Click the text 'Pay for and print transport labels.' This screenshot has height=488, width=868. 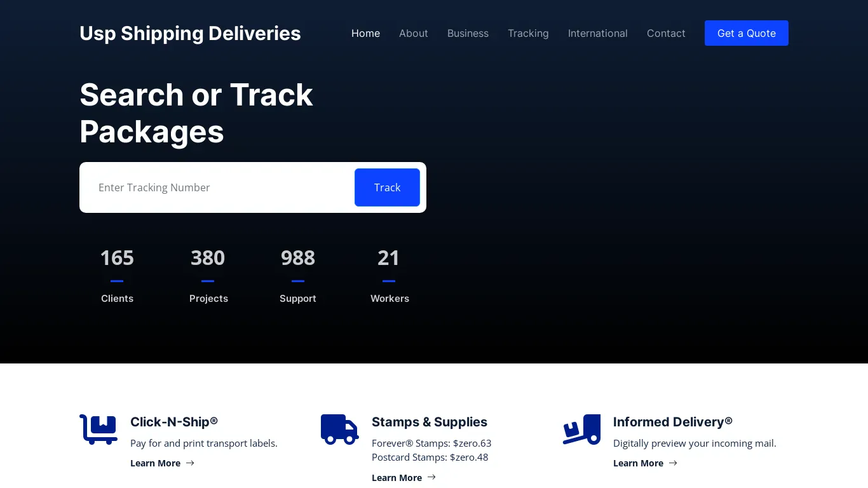point(204,443)
